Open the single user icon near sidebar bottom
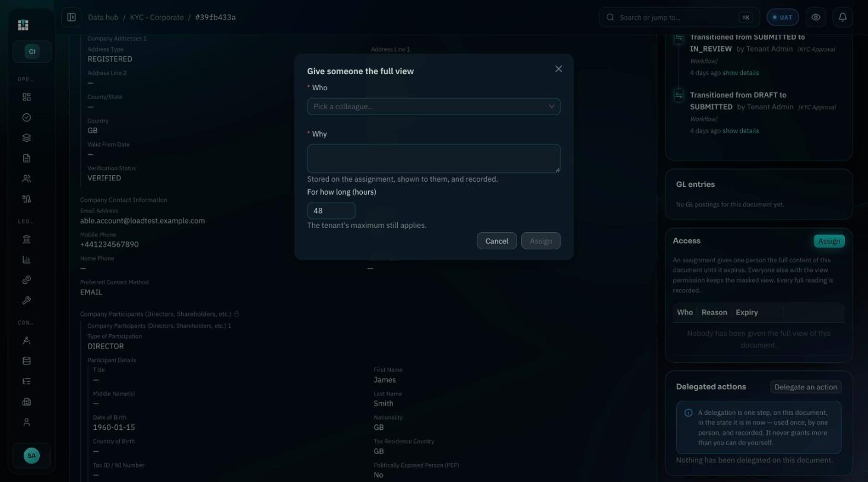 click(26, 422)
